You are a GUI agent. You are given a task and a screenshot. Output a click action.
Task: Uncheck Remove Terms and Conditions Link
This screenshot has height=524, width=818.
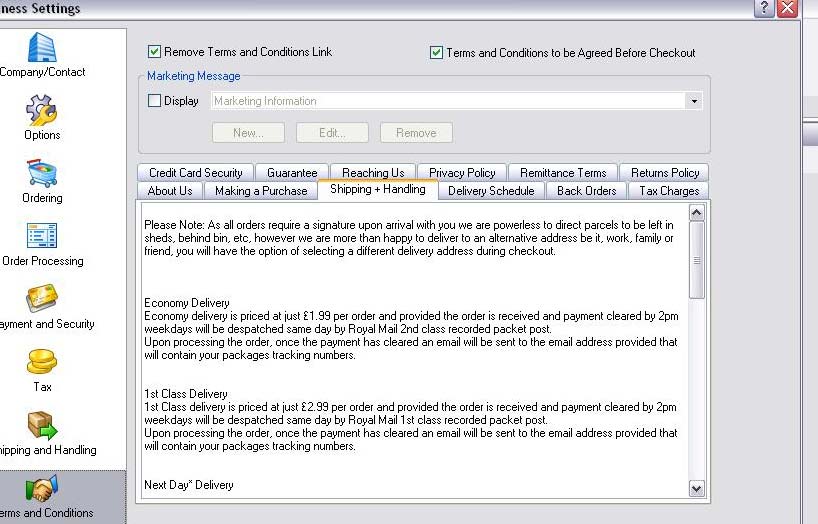pos(155,52)
